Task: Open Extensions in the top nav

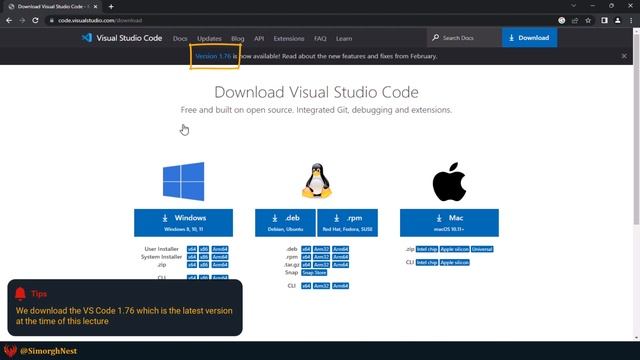Action: point(289,38)
